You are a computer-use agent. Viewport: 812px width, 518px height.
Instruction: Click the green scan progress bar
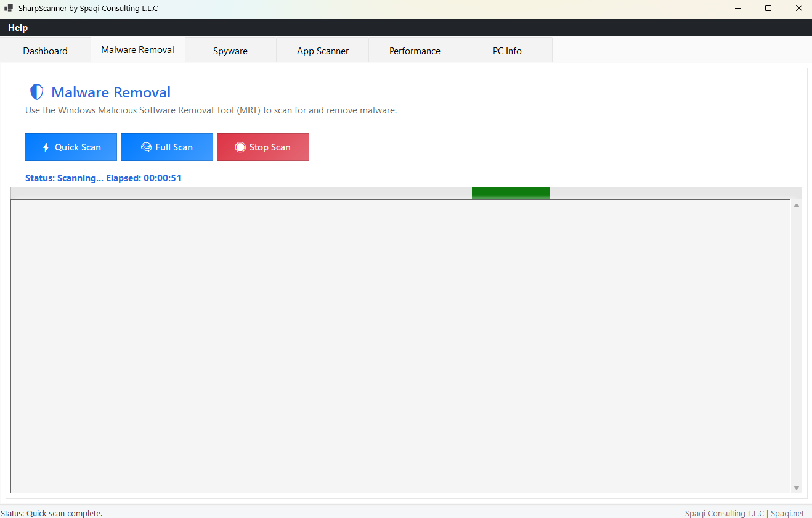click(x=511, y=193)
